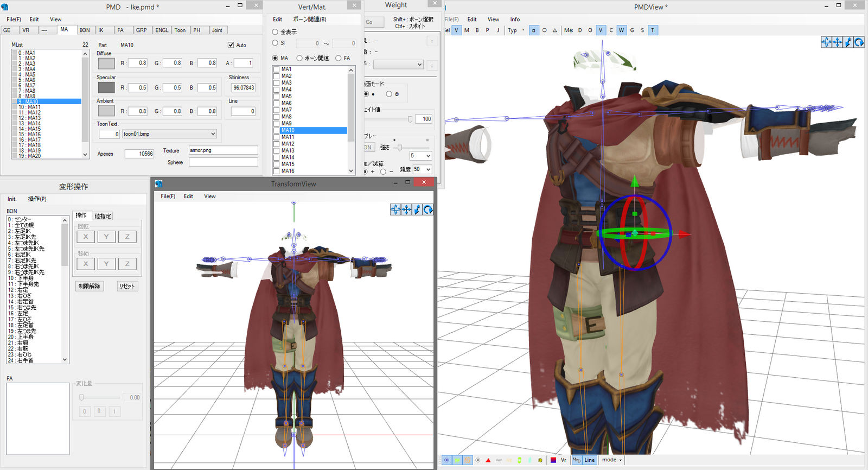Select the triangle Typ shape icon
The image size is (868, 470).
click(x=554, y=30)
